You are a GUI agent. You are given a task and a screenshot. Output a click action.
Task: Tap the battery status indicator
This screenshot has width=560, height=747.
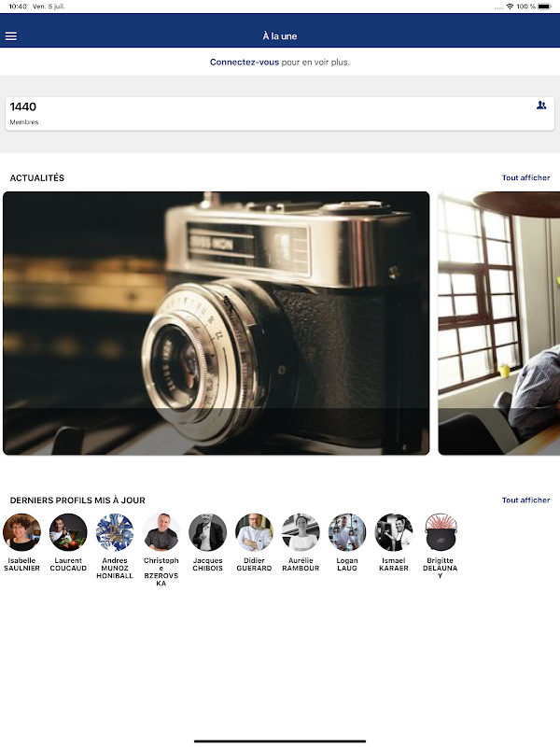click(544, 7)
